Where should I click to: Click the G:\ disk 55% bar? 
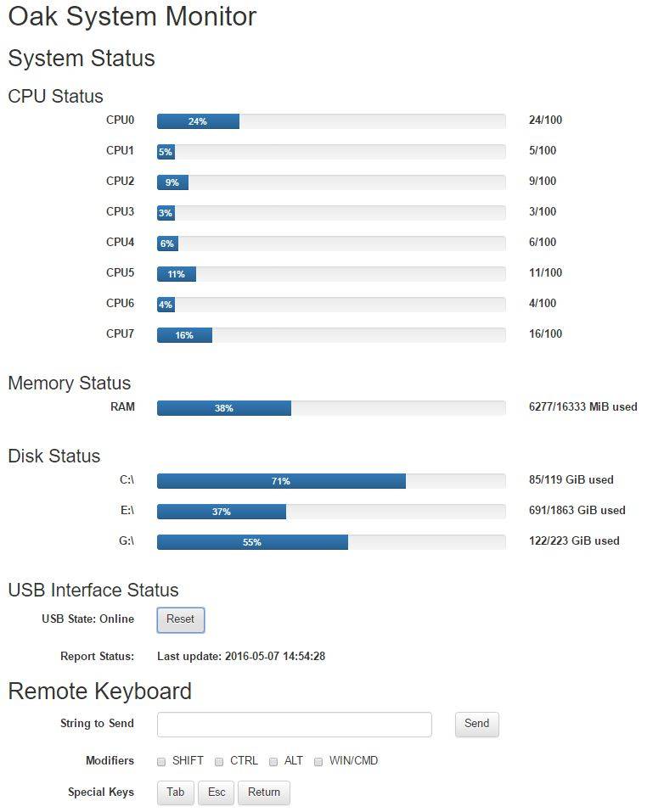tap(331, 542)
